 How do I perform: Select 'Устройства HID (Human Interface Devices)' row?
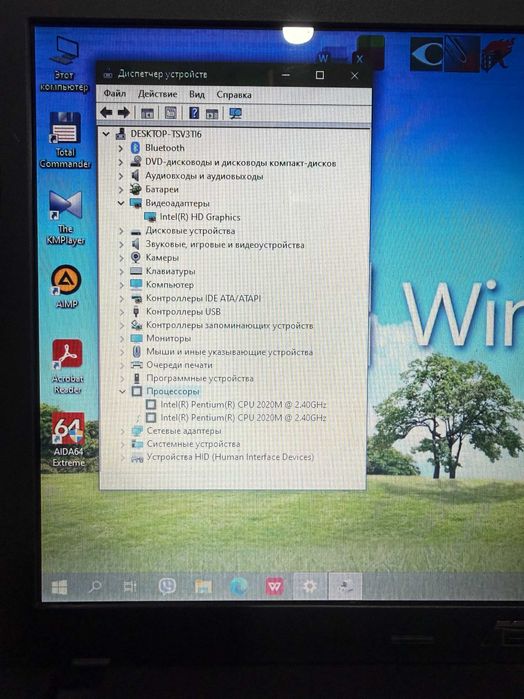(230, 457)
